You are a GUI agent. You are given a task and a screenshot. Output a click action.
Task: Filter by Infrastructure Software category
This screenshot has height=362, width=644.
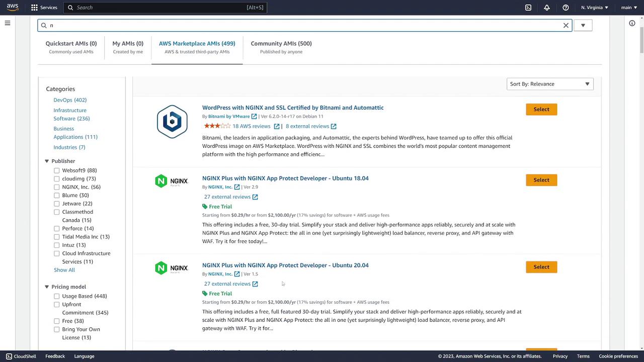[x=71, y=114]
